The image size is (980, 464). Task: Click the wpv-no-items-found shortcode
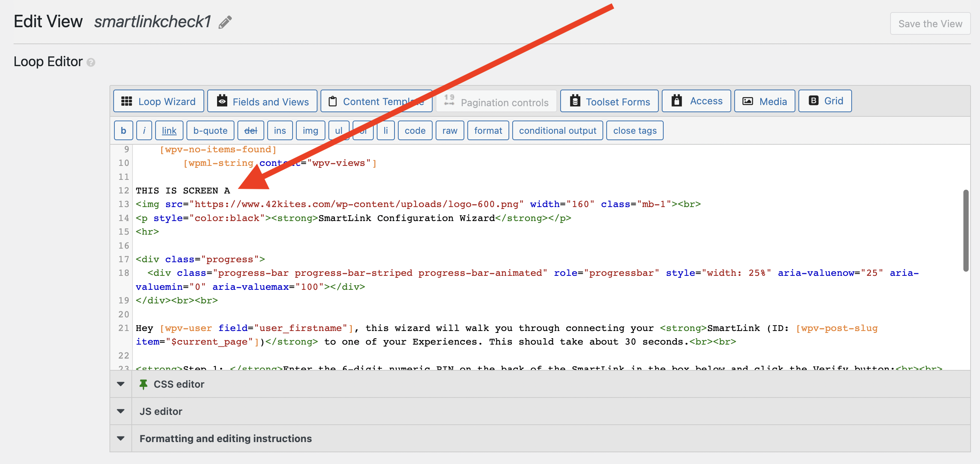pos(218,150)
